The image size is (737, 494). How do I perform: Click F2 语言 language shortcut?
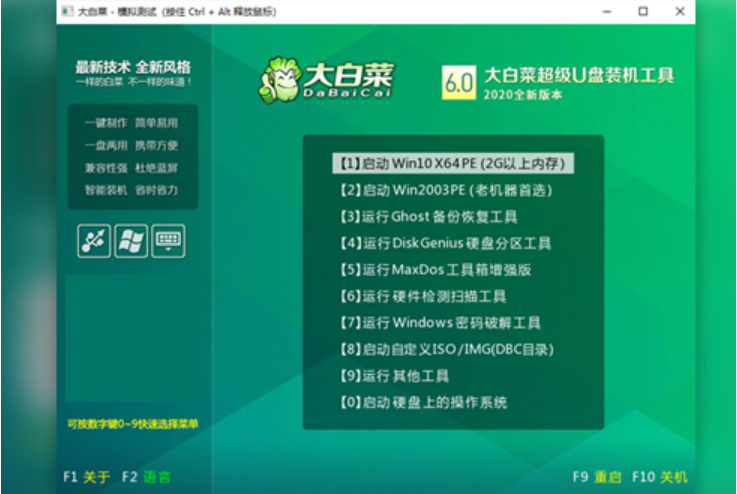point(146,477)
